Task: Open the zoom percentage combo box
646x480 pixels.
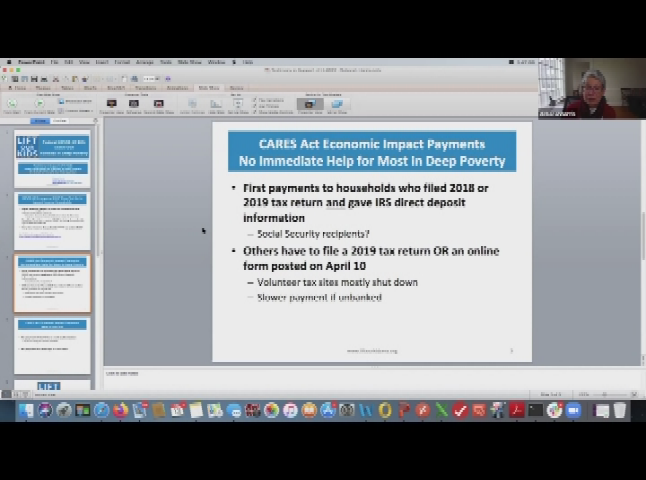Action: click(151, 79)
